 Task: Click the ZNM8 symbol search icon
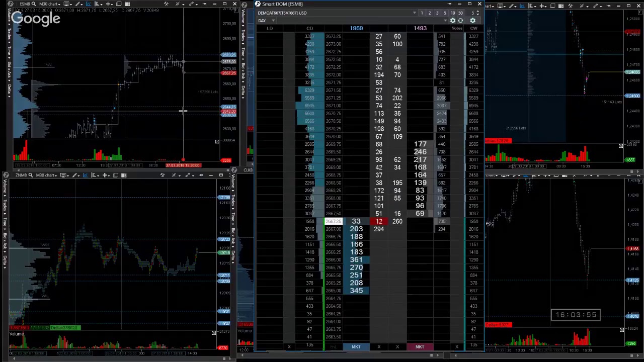(31, 175)
